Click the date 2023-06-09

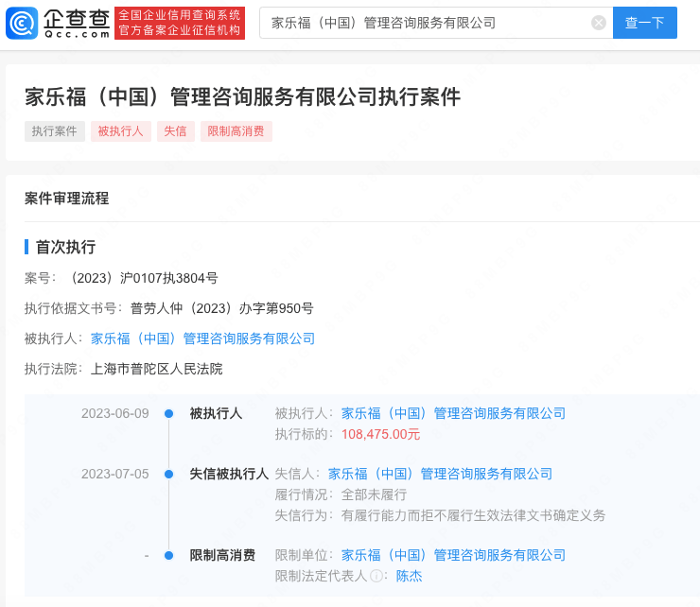115,413
